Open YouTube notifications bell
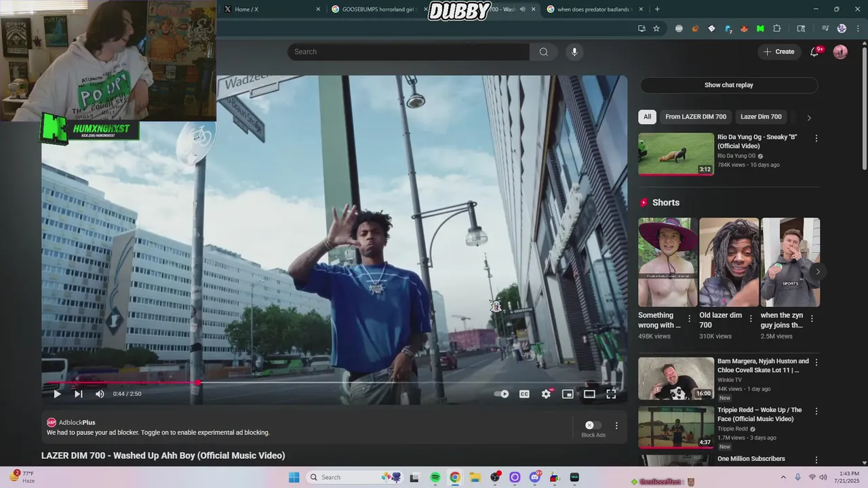The image size is (868, 488). click(814, 52)
